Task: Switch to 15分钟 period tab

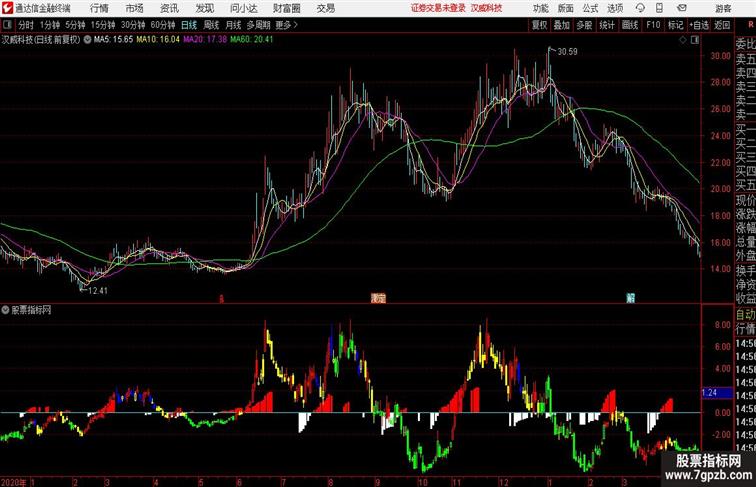Action: point(103,25)
